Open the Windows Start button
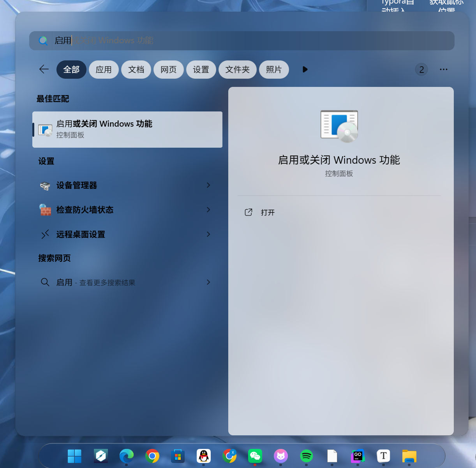476x468 pixels. point(74,456)
